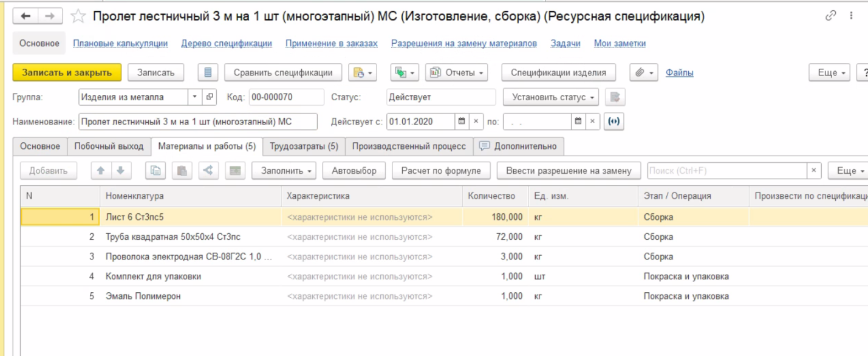The image size is (868, 356).
Task: Add specification to favorites with star
Action: click(x=78, y=16)
